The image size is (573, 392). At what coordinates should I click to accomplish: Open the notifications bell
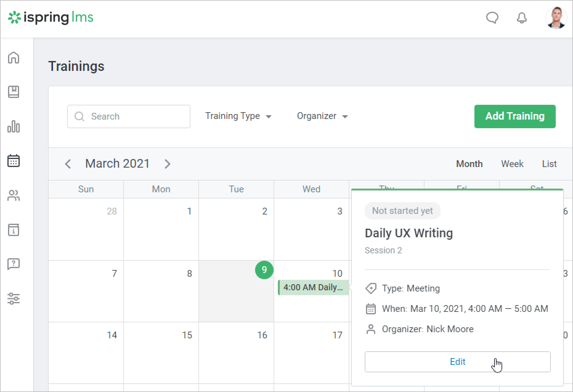pos(522,18)
